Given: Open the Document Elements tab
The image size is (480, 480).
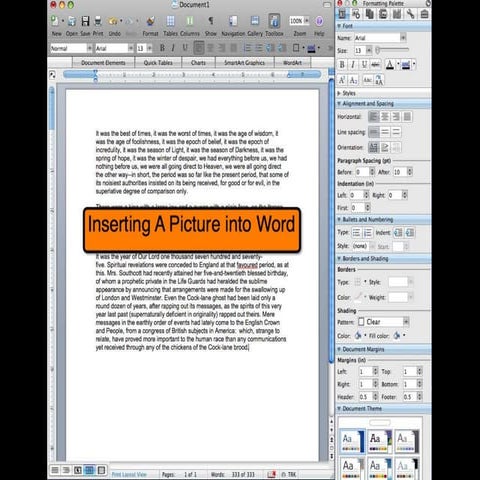Looking at the screenshot, I should click(x=103, y=63).
